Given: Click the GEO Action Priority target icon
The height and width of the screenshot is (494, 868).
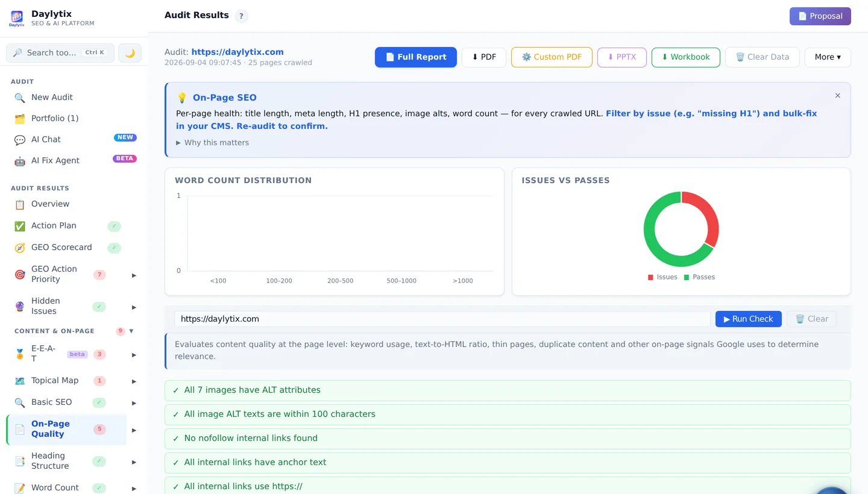Looking at the screenshot, I should [20, 275].
